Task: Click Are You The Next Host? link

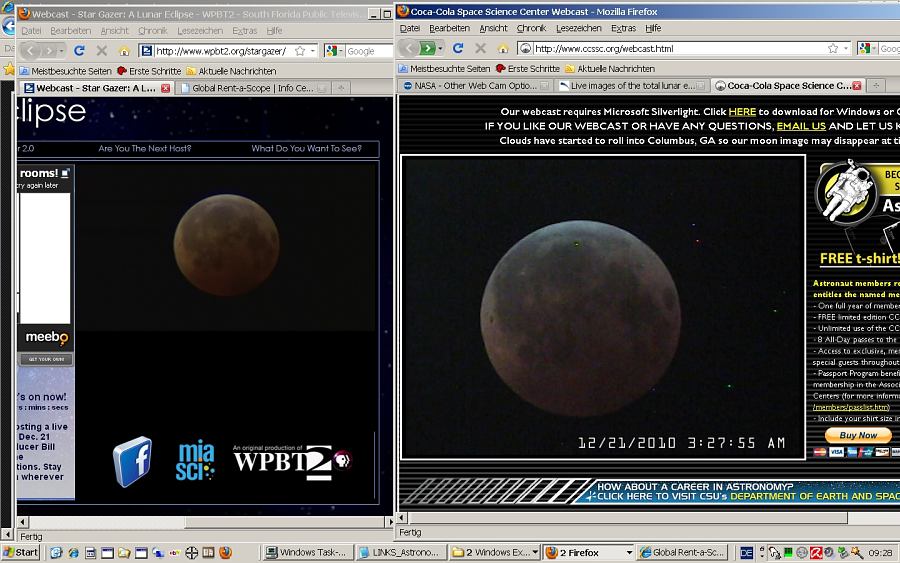Action: pos(145,148)
